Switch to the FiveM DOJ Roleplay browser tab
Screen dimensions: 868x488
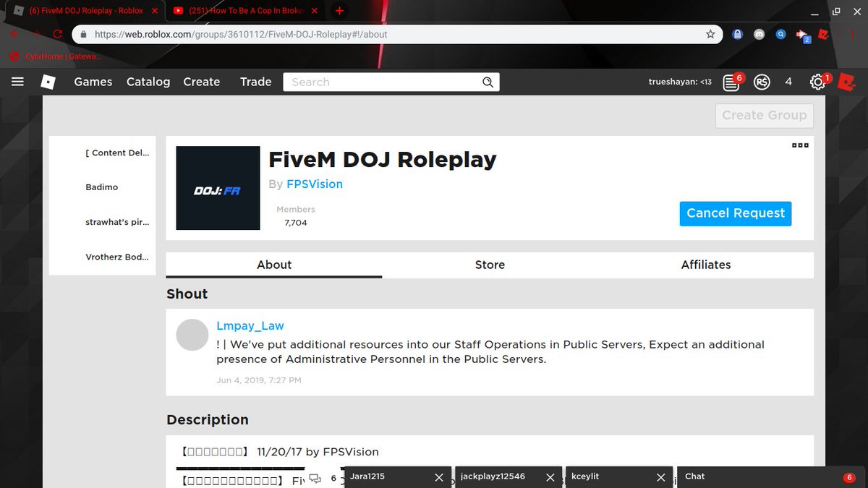[x=86, y=11]
